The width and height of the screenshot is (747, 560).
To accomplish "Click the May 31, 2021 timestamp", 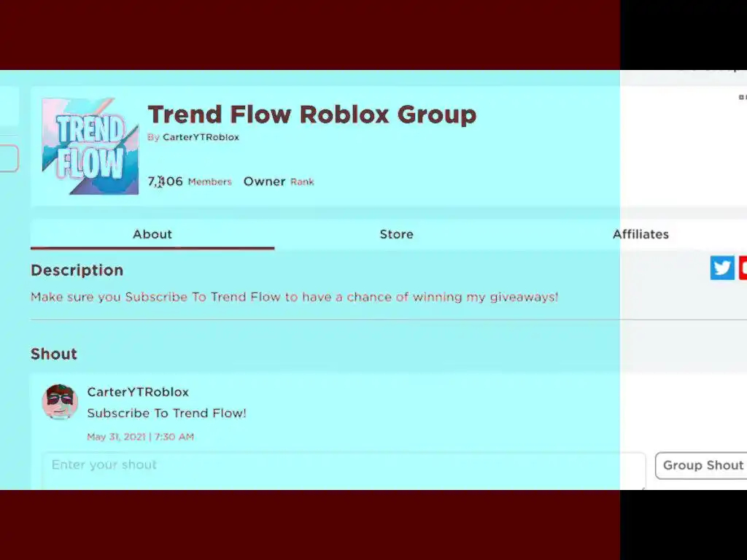I will [140, 437].
